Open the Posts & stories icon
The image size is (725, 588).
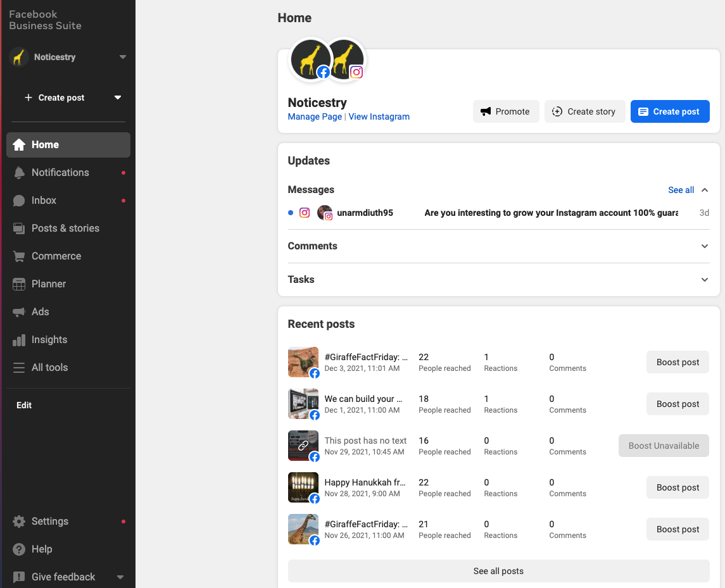pos(20,228)
